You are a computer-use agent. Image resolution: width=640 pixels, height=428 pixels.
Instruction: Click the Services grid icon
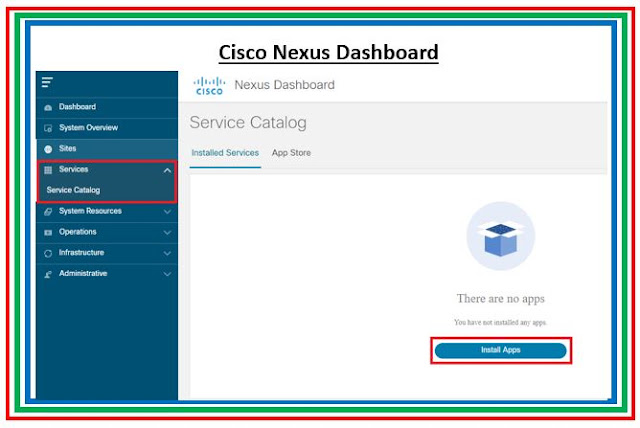point(48,170)
